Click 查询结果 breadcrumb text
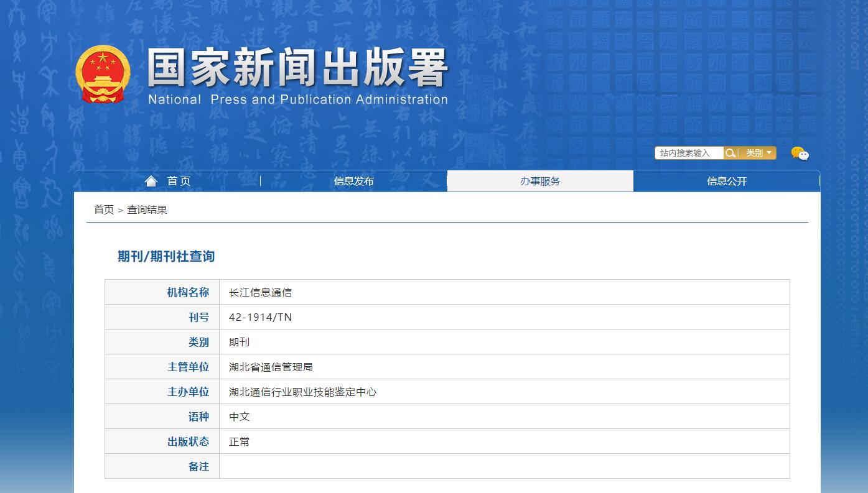Image resolution: width=868 pixels, height=493 pixels. click(x=147, y=210)
